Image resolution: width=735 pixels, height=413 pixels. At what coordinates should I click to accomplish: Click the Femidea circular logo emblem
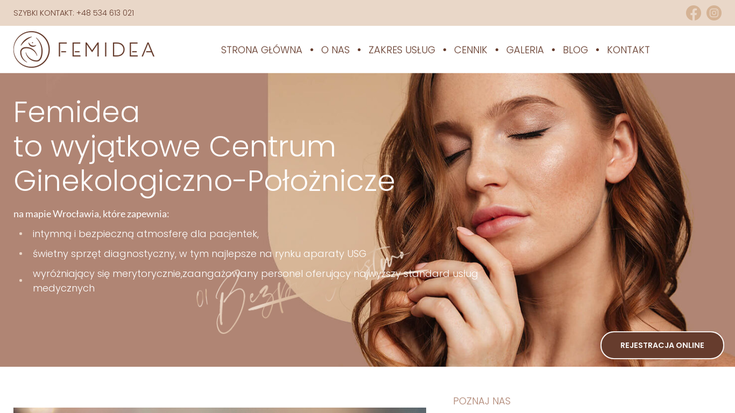(x=31, y=50)
